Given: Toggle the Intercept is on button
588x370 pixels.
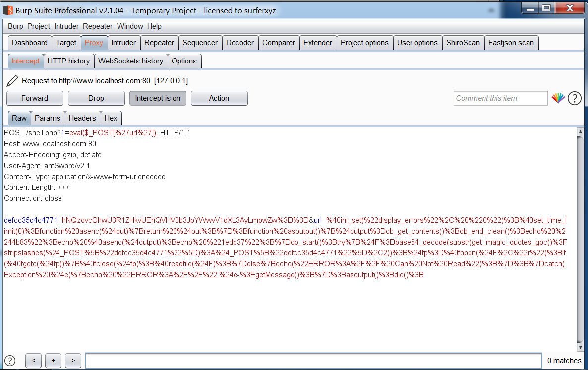Looking at the screenshot, I should [158, 98].
